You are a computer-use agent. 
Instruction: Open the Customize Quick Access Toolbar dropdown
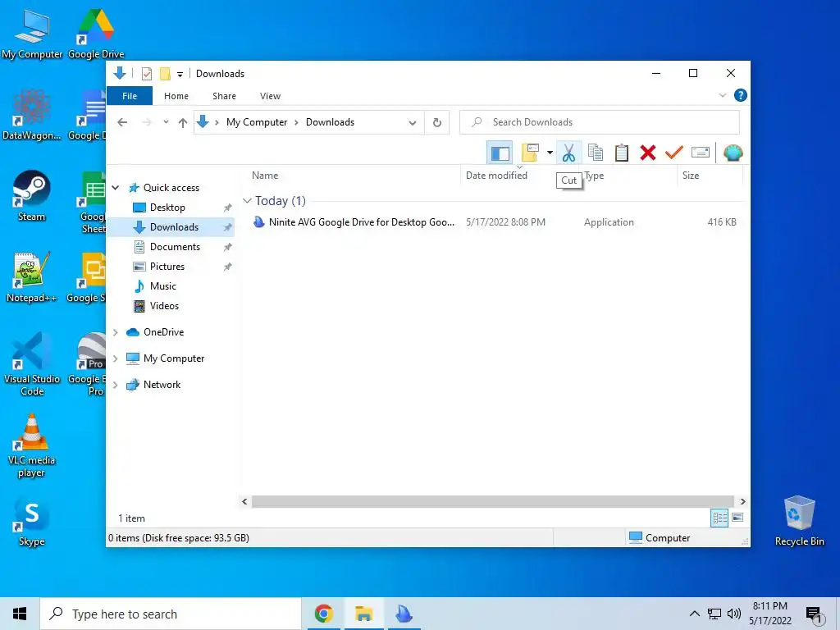pyautogui.click(x=180, y=74)
